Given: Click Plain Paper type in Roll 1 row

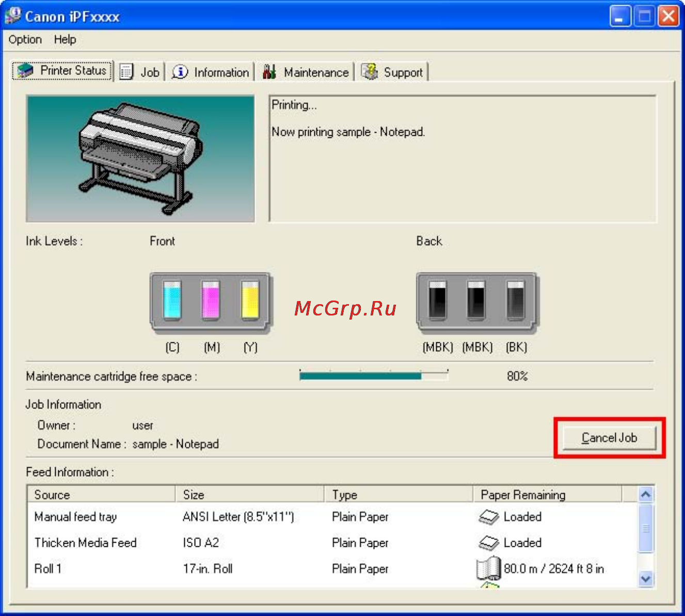Looking at the screenshot, I should tap(360, 568).
